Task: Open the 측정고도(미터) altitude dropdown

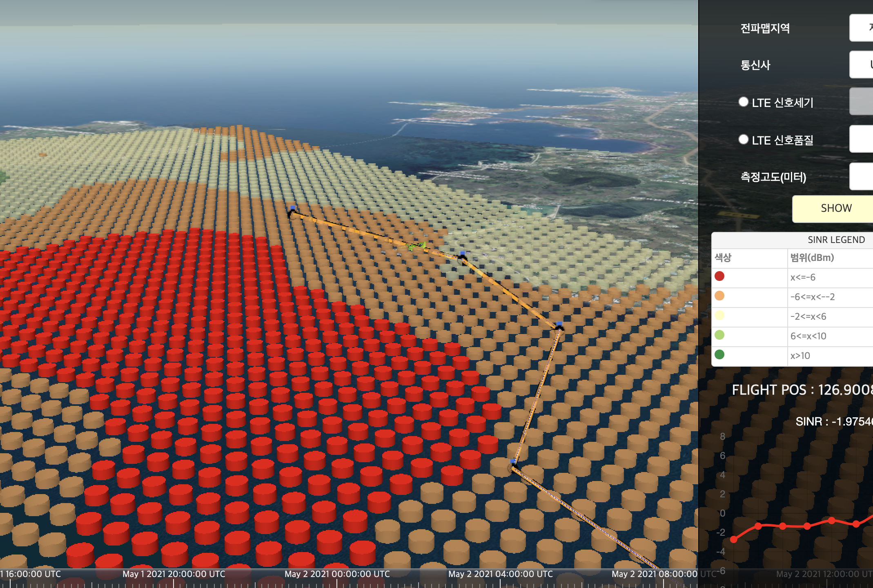Action: click(x=862, y=176)
